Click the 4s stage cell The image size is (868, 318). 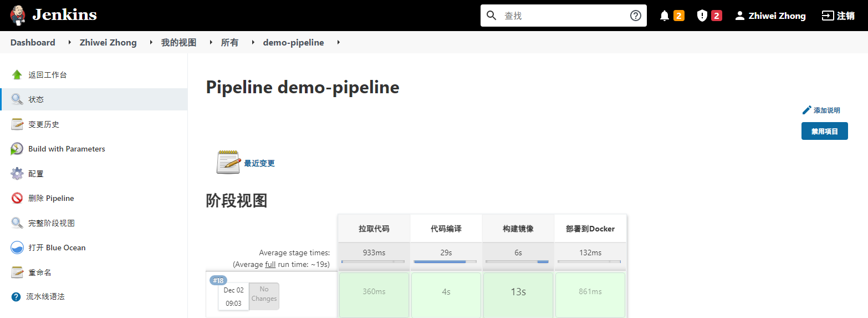[x=446, y=295]
